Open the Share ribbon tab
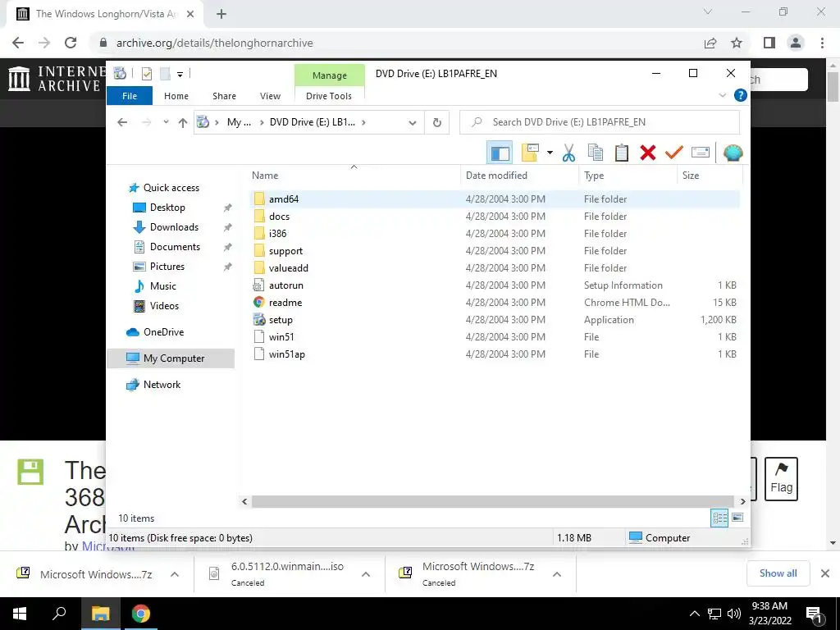Image resolution: width=840 pixels, height=630 pixels. [224, 96]
